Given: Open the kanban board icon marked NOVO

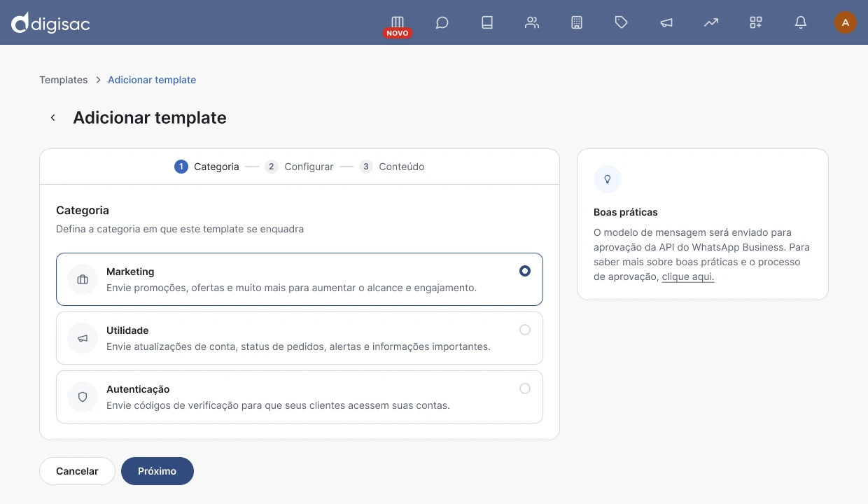Looking at the screenshot, I should (x=398, y=22).
